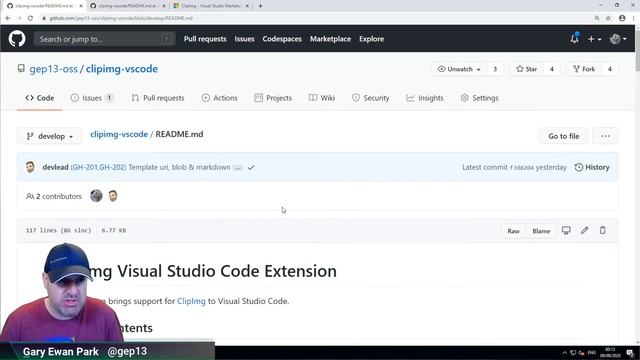Click the Unwatch button
This screenshot has height=360, width=640.
[459, 69]
